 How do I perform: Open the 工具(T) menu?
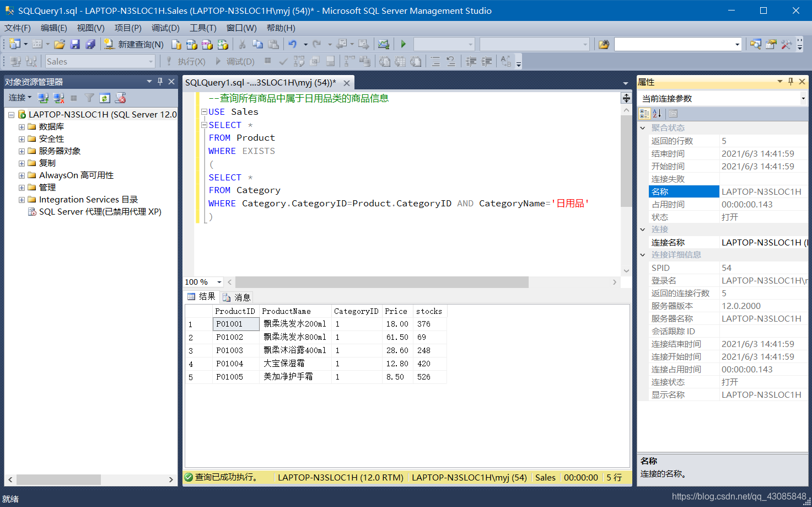[203, 28]
